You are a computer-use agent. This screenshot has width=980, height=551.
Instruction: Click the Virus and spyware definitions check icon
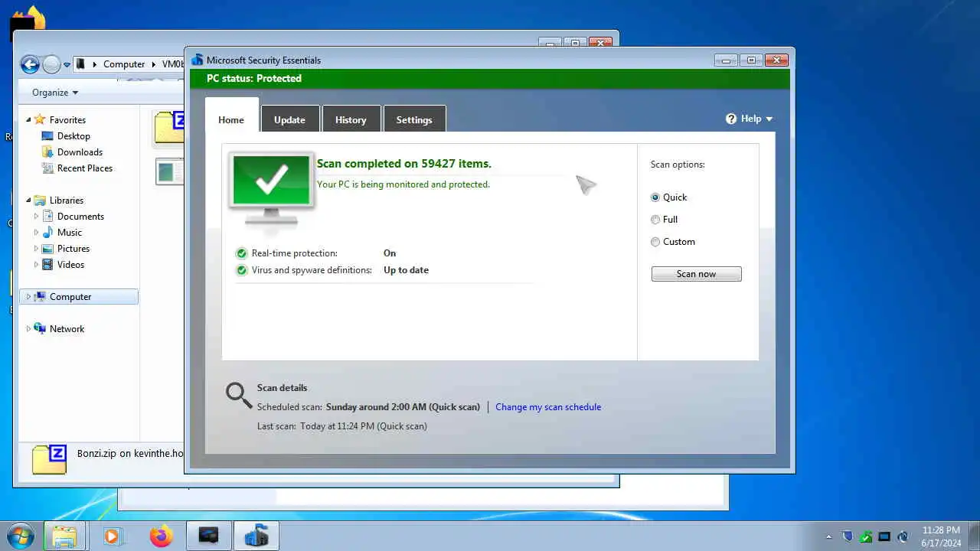[242, 270]
